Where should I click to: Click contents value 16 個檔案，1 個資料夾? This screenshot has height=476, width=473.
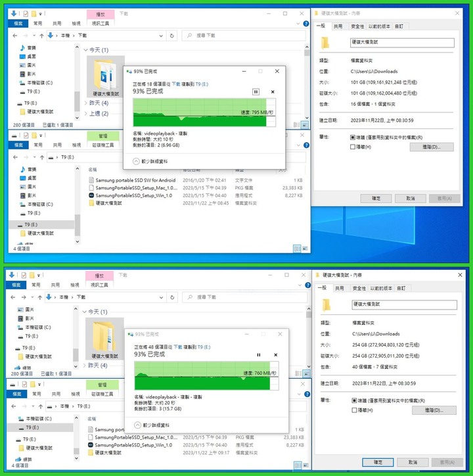(x=373, y=104)
